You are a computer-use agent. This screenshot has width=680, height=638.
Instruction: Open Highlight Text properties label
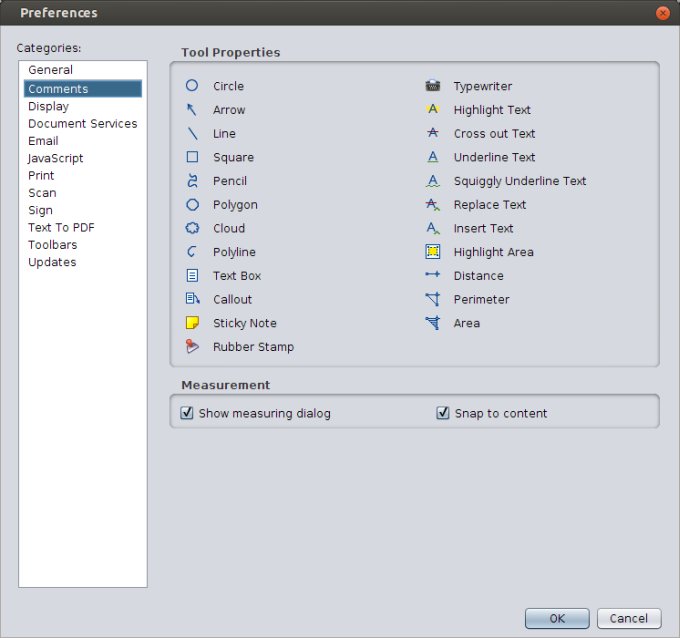point(492,110)
